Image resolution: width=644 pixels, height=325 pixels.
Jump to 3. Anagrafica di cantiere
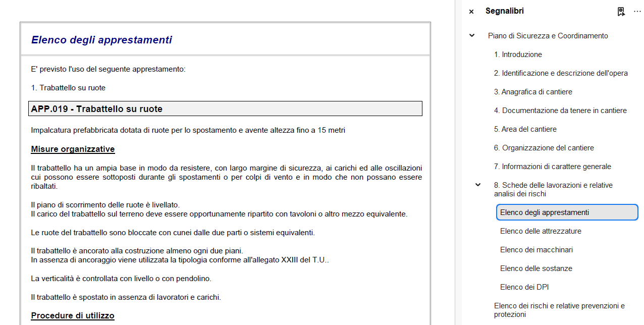[533, 92]
